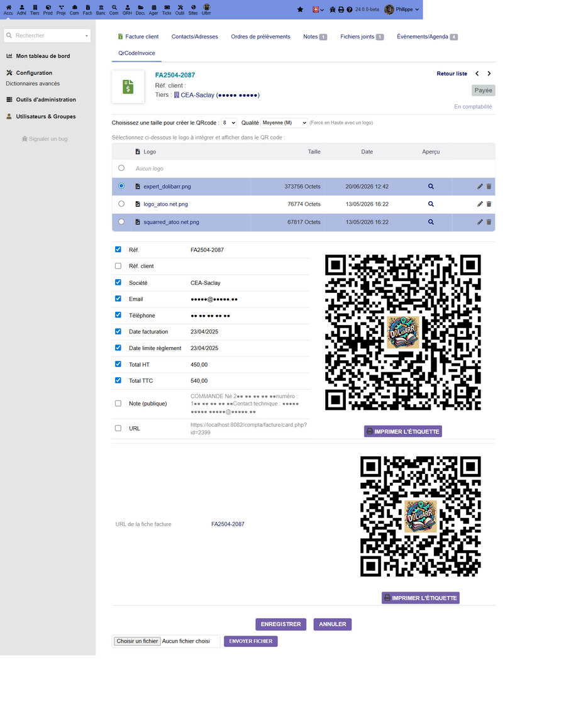This screenshot has height=728, width=566.
Task: Open the Banques menu icon
Action: (x=101, y=8)
